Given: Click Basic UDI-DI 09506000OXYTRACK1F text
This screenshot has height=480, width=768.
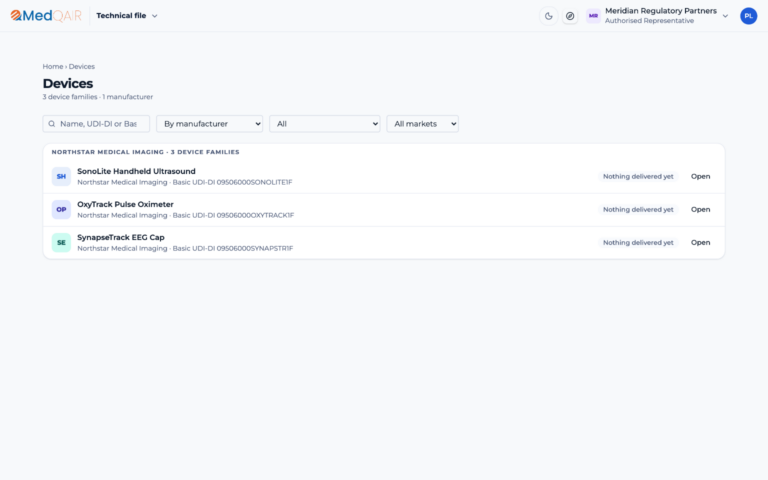Looking at the screenshot, I should 233,216.
